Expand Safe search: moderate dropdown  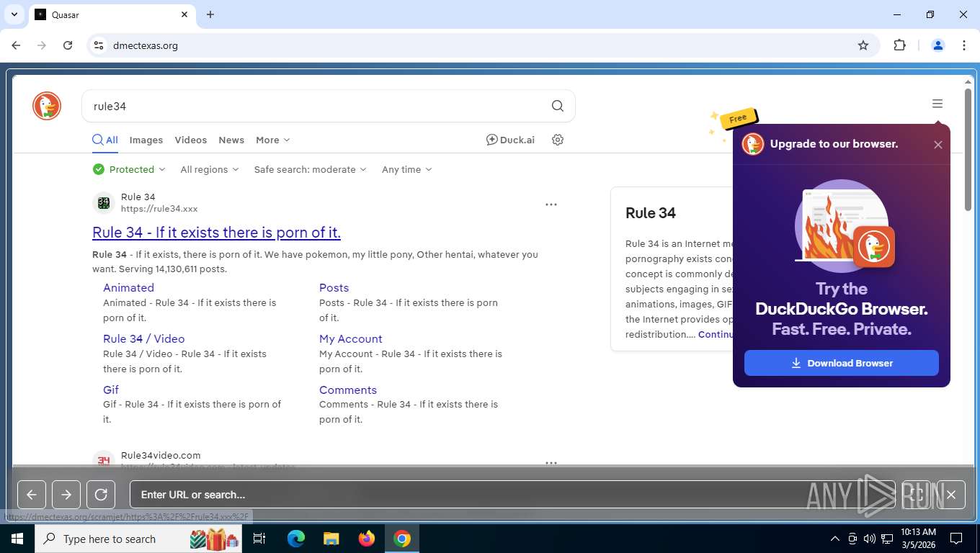point(310,169)
